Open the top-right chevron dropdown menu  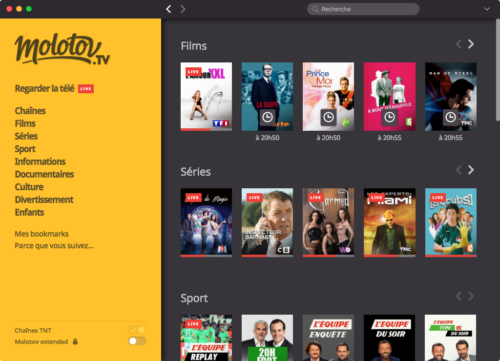[x=487, y=9]
